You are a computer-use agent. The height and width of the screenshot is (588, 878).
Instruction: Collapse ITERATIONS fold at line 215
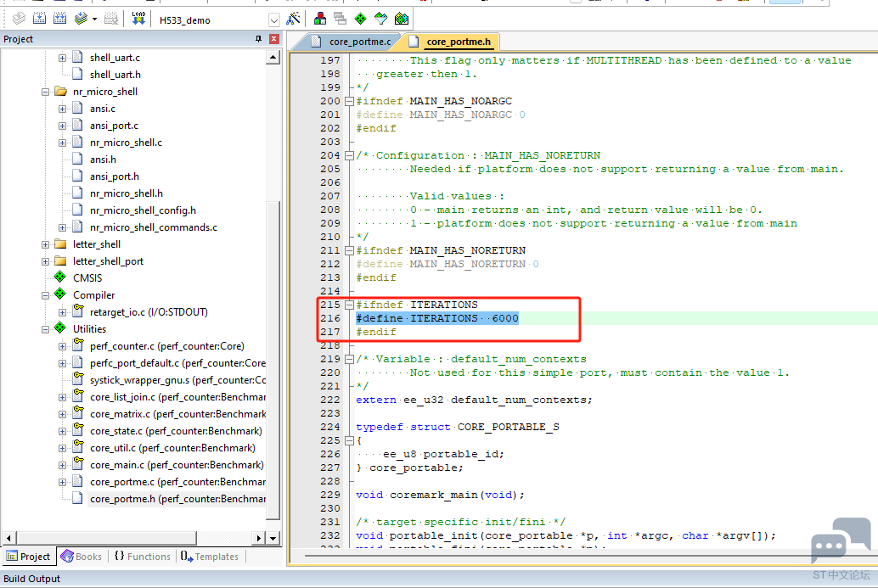349,305
